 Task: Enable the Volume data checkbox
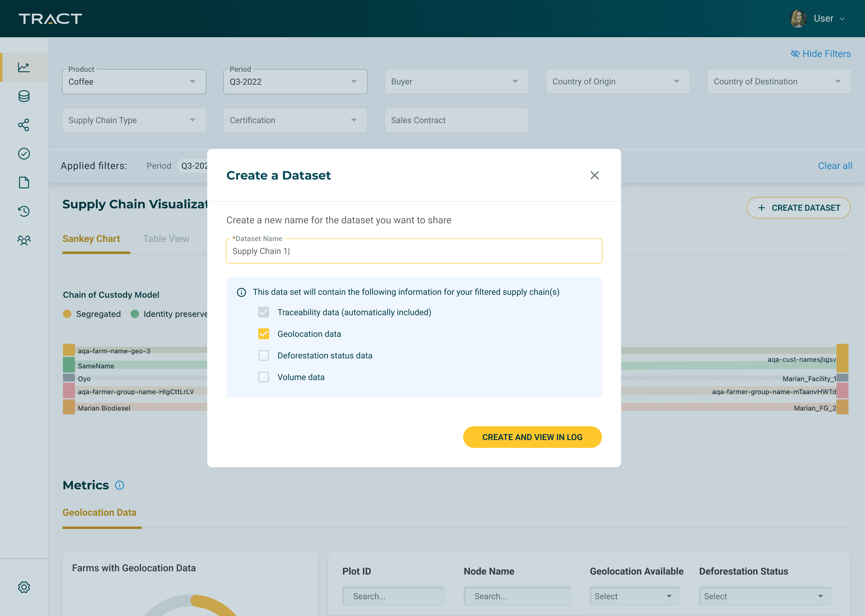(x=264, y=377)
